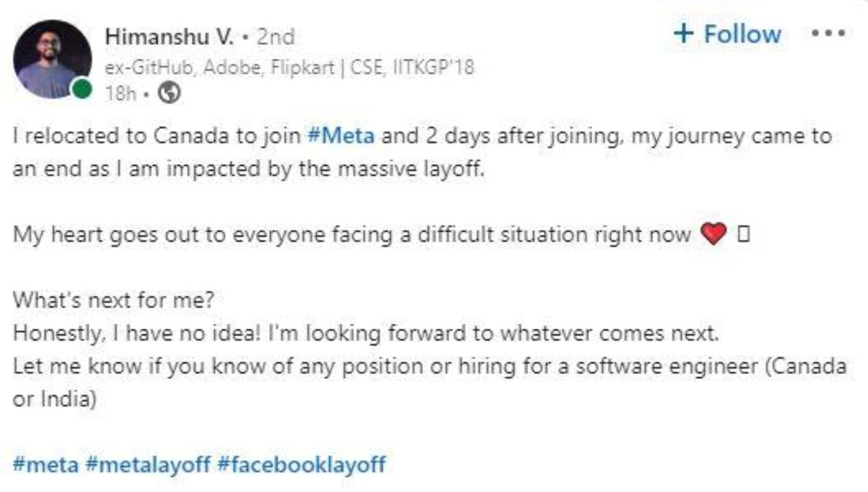
Task: Follow the #facebooklayoff hashtag link
Action: 302,464
